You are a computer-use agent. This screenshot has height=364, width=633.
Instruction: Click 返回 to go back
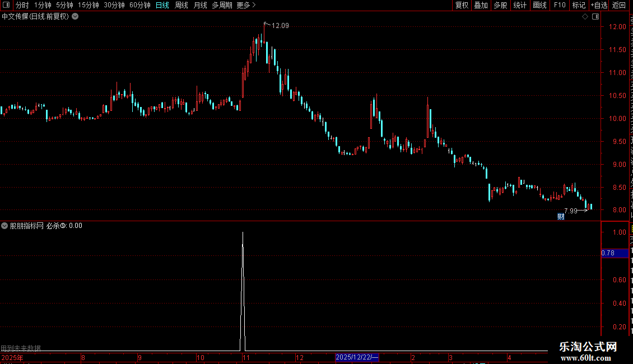618,5
